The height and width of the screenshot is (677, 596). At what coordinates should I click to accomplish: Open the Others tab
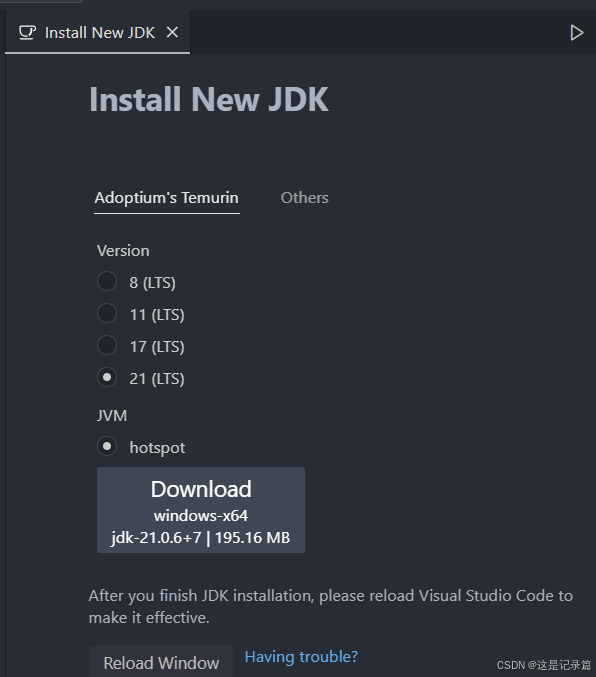[x=304, y=198]
